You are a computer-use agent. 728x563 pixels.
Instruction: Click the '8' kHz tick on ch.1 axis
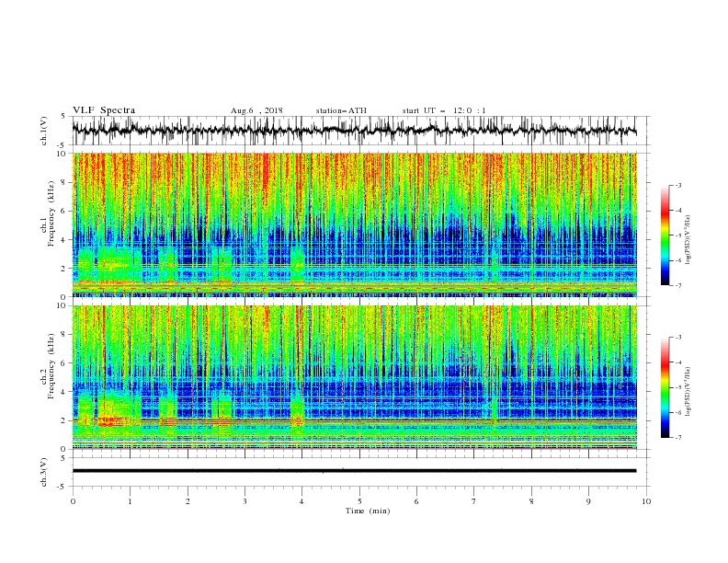click(65, 182)
